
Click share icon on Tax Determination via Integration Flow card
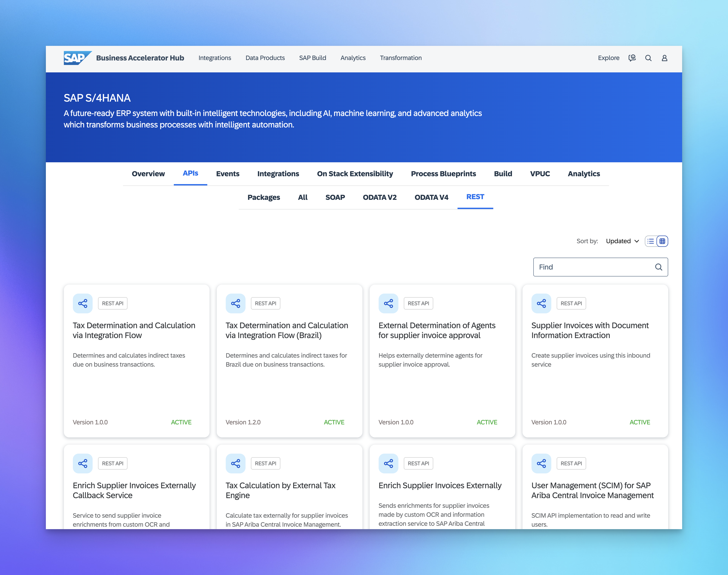(x=83, y=303)
